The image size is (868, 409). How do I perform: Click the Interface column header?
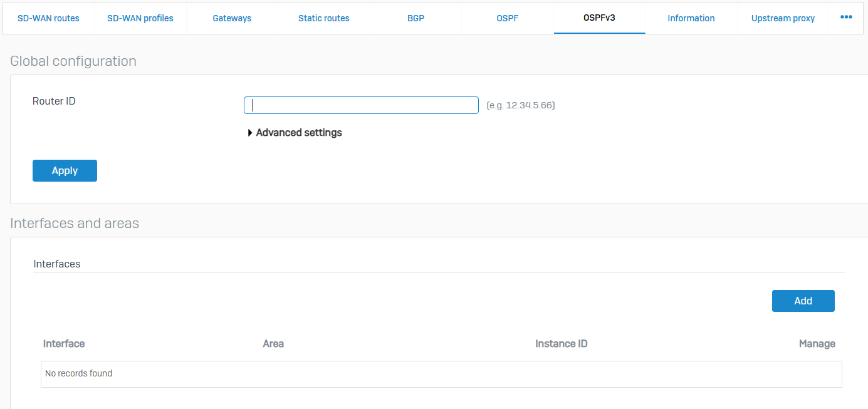(x=64, y=344)
